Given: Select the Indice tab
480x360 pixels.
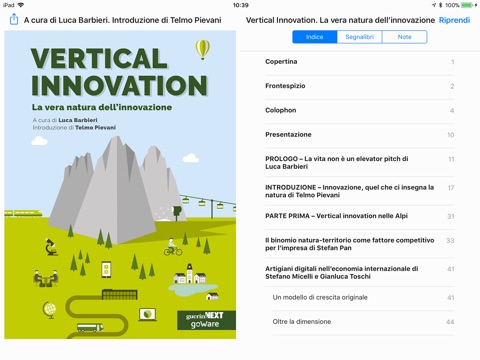Looking at the screenshot, I should 315,37.
